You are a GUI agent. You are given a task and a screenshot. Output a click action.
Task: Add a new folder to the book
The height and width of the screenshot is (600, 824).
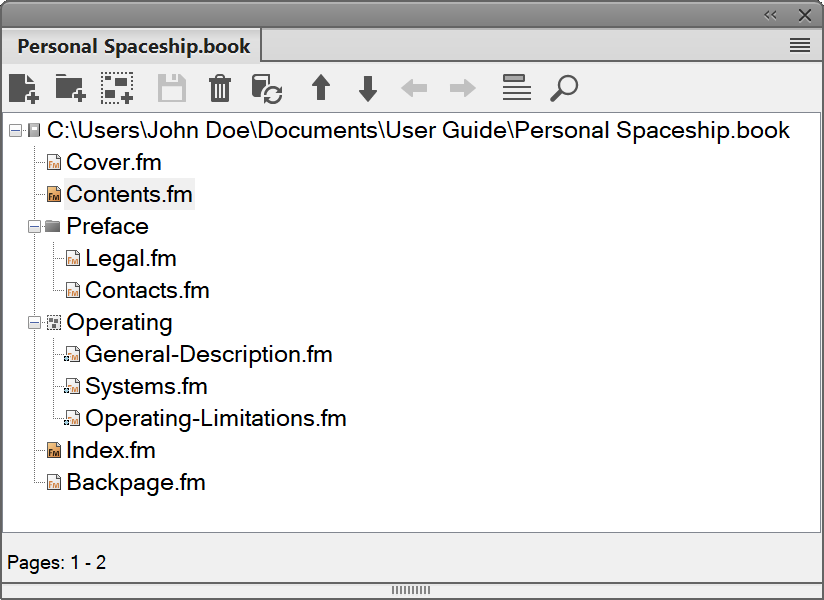[x=70, y=88]
